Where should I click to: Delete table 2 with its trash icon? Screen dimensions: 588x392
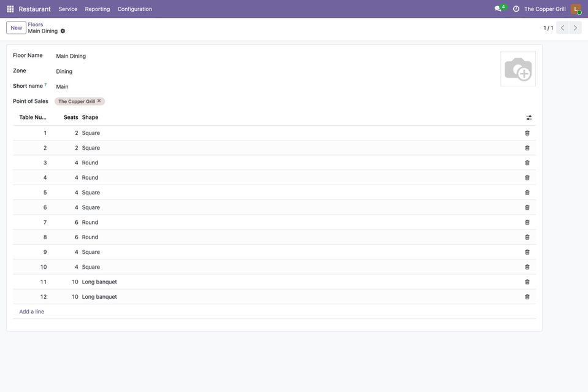(527, 148)
